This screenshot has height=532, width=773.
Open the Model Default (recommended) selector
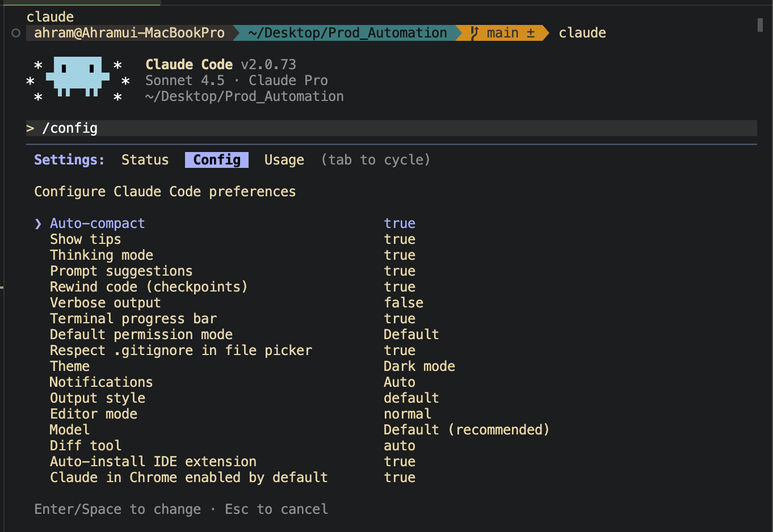pos(466,430)
